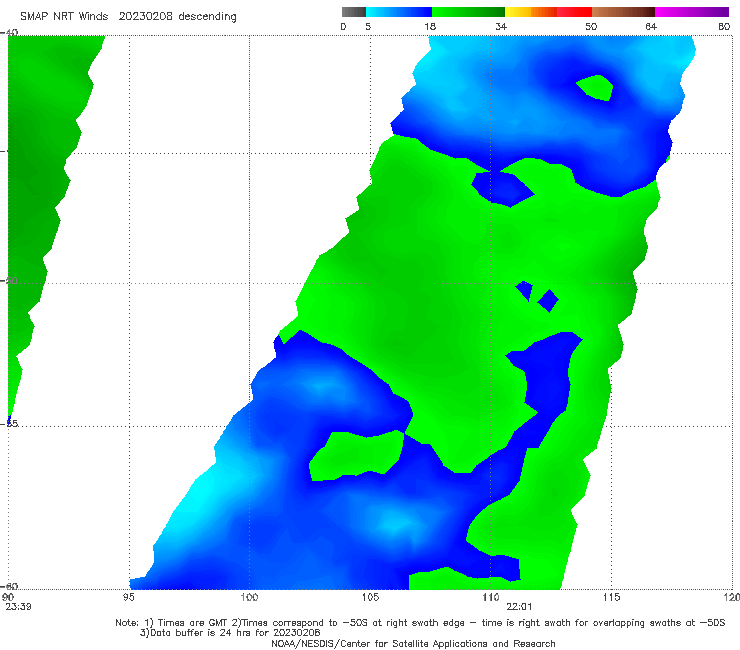
Task: Pick the yellow-orange segment of the colorbar
Action: tap(531, 12)
